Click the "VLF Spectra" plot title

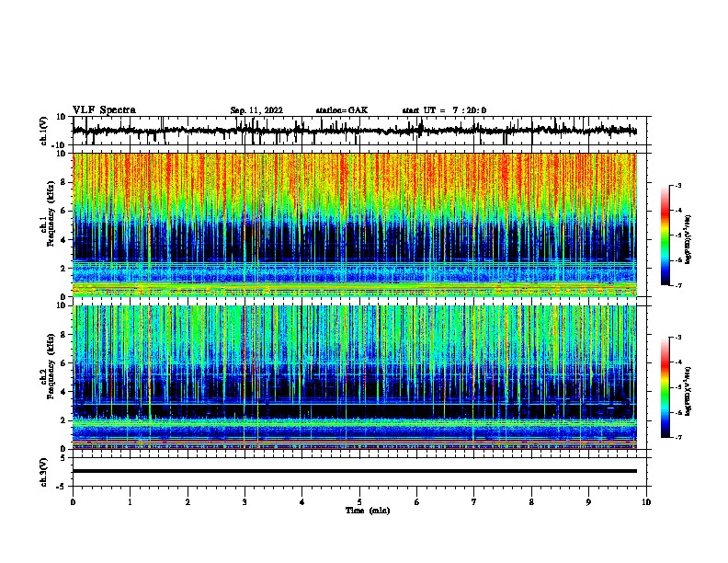(x=104, y=110)
